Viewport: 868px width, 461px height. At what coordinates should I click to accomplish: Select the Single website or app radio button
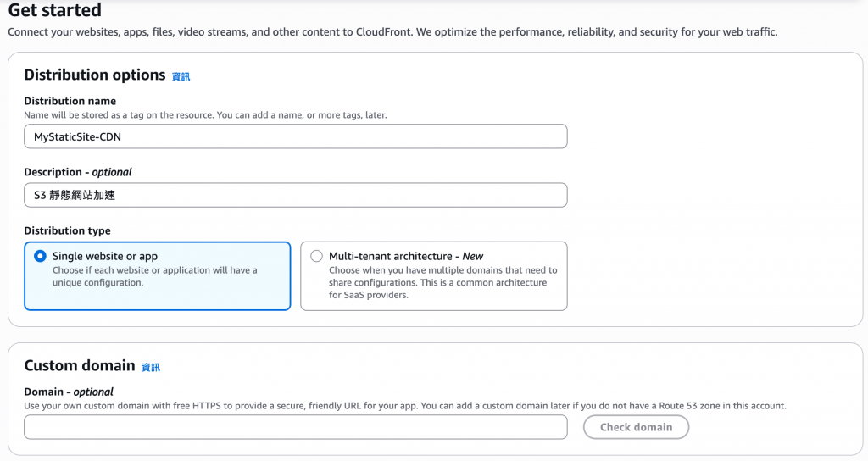[x=40, y=256]
